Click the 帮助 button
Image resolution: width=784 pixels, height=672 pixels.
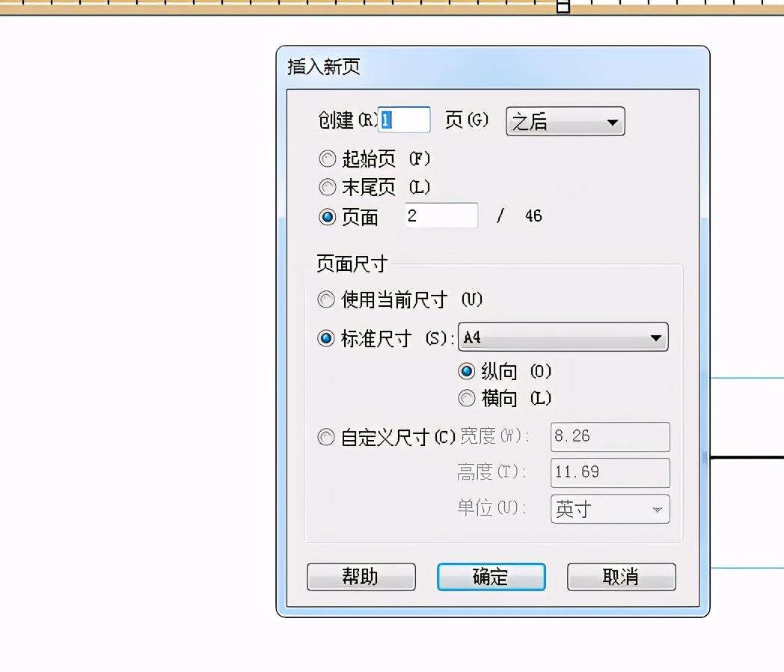click(361, 577)
